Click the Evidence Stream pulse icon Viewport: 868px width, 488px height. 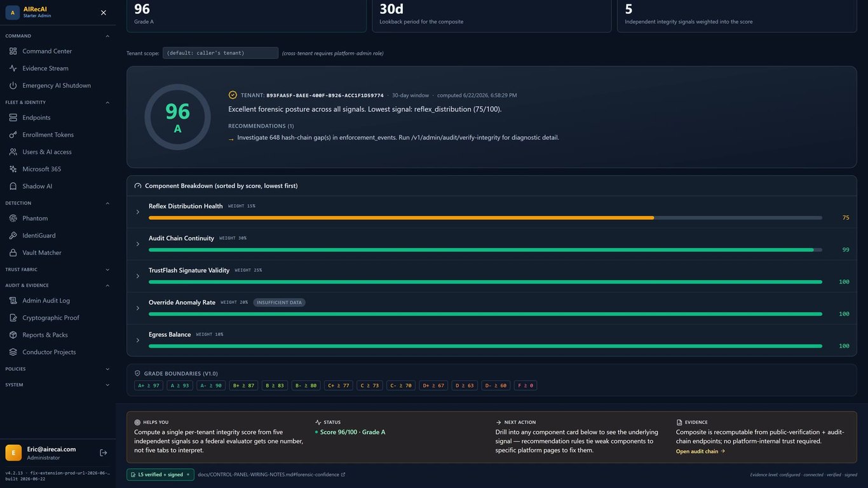tap(13, 68)
